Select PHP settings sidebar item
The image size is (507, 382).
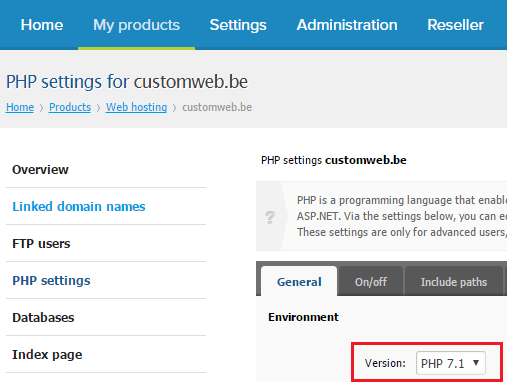(51, 281)
